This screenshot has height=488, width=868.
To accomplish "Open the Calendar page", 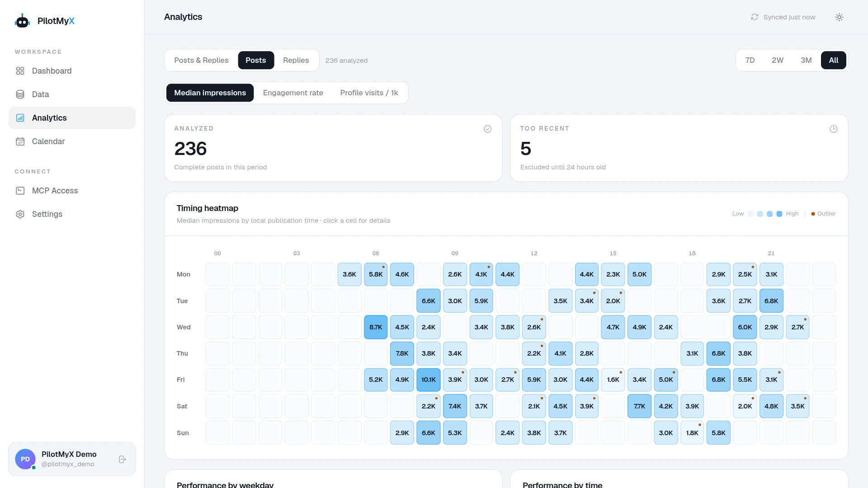I will pos(72,141).
